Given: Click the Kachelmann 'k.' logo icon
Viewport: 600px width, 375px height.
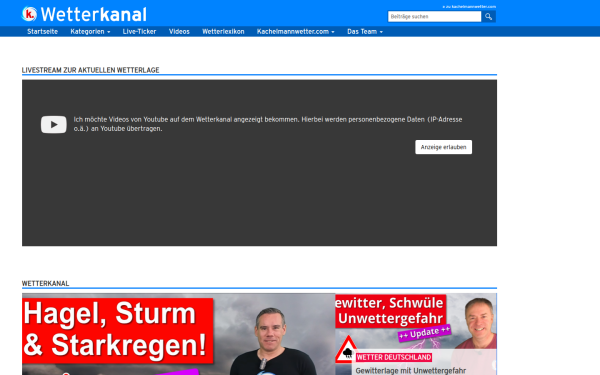Looking at the screenshot, I should click(x=29, y=14).
